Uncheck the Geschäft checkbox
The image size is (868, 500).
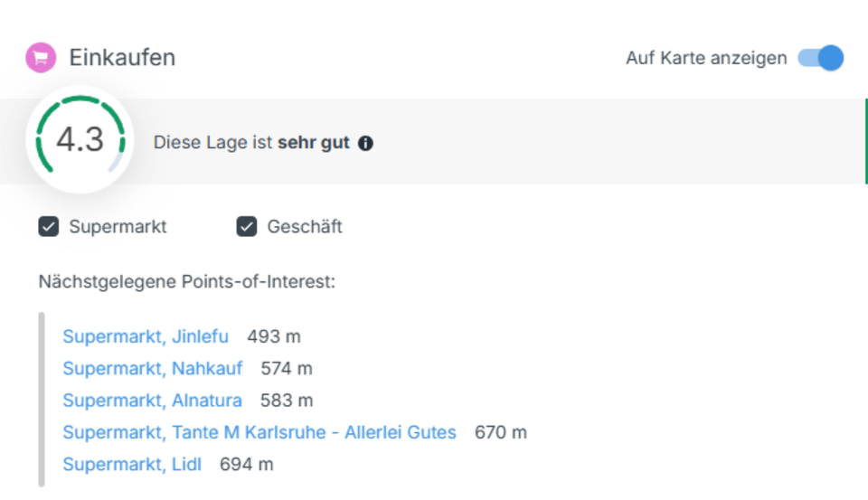(247, 227)
